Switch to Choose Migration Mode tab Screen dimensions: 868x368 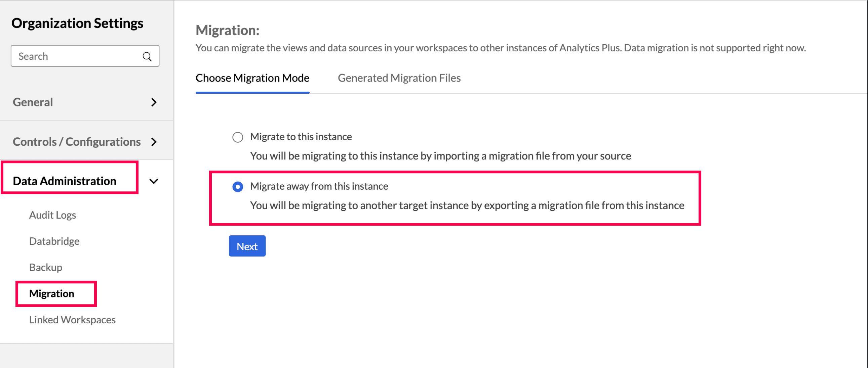click(252, 78)
